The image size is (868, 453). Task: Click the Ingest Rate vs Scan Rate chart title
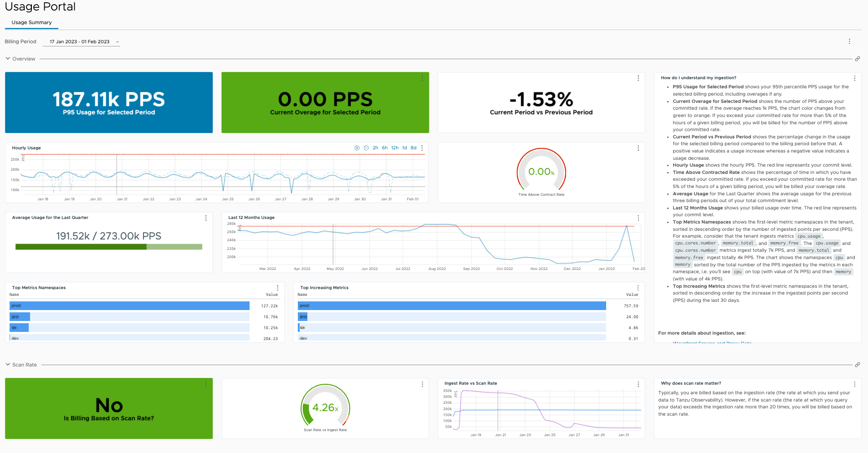(x=470, y=383)
